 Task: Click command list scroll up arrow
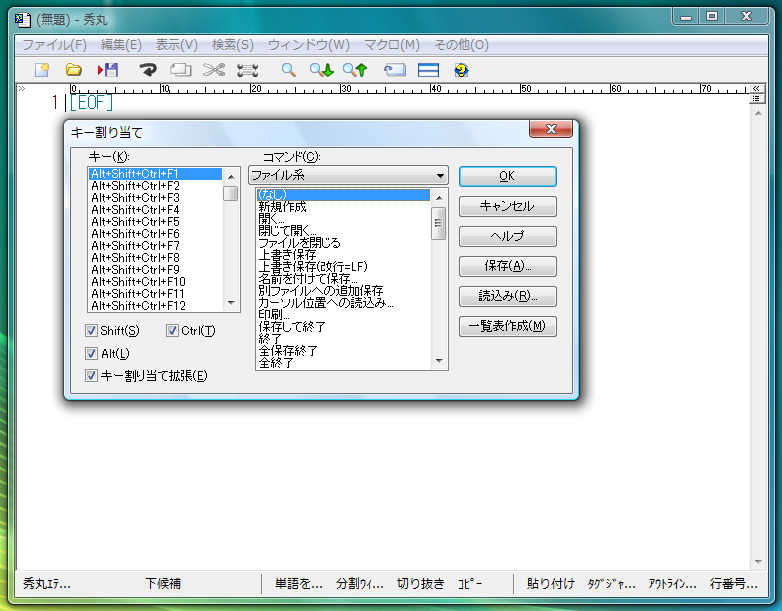(439, 198)
